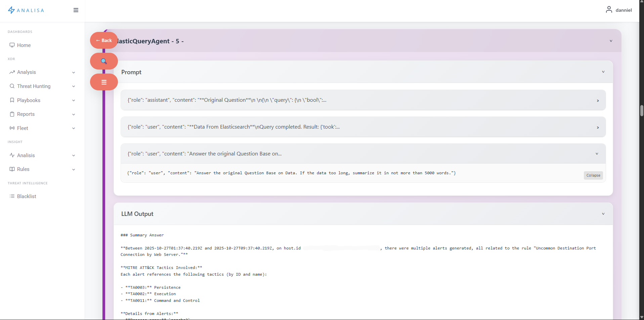This screenshot has width=644, height=320.
Task: Expand the assistant Original Question message
Action: 363,100
